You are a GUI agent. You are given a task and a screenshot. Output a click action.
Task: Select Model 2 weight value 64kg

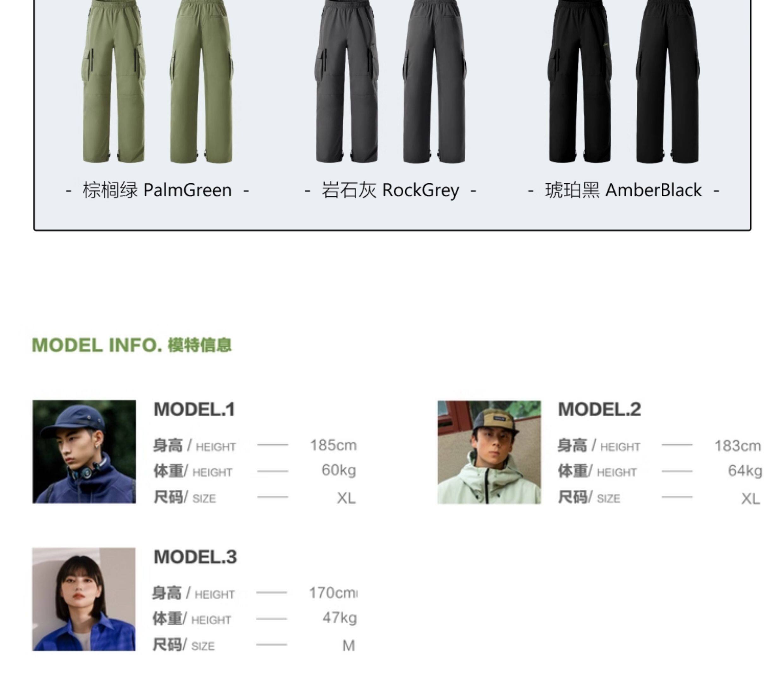pyautogui.click(x=745, y=471)
